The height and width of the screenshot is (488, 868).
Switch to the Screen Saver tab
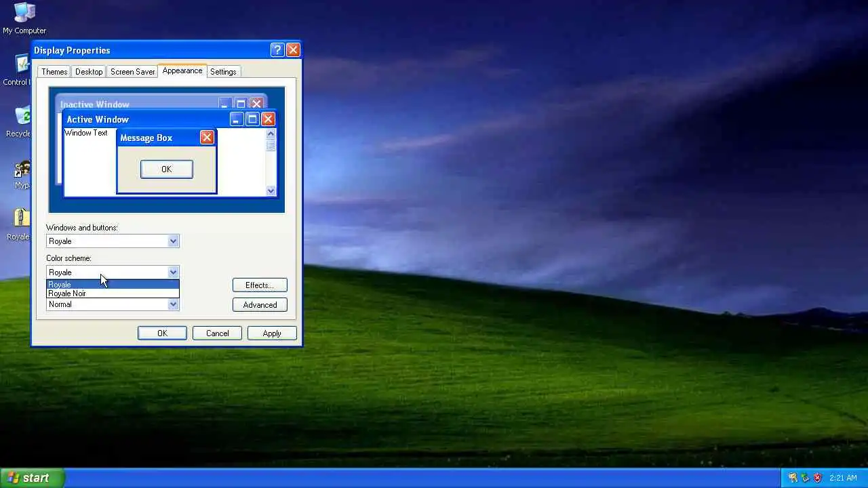click(x=132, y=72)
